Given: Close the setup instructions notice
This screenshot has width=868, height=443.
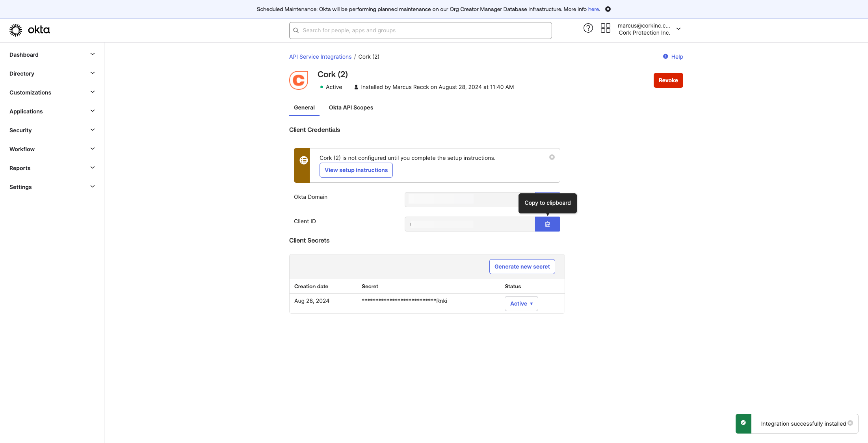Looking at the screenshot, I should click(552, 157).
